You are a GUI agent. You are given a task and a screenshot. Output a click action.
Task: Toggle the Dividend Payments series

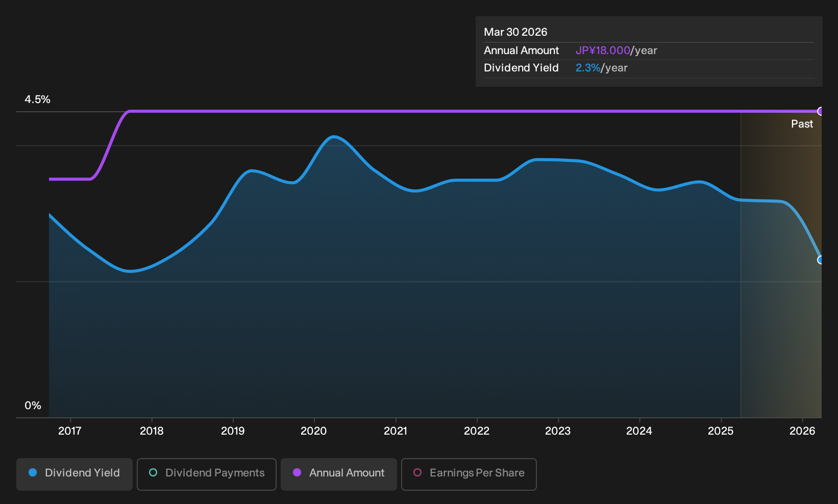pyautogui.click(x=207, y=474)
